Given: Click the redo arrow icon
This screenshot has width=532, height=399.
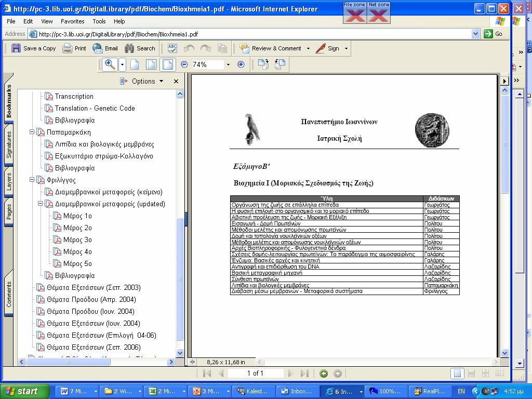Looking at the screenshot, I should point(206,48).
